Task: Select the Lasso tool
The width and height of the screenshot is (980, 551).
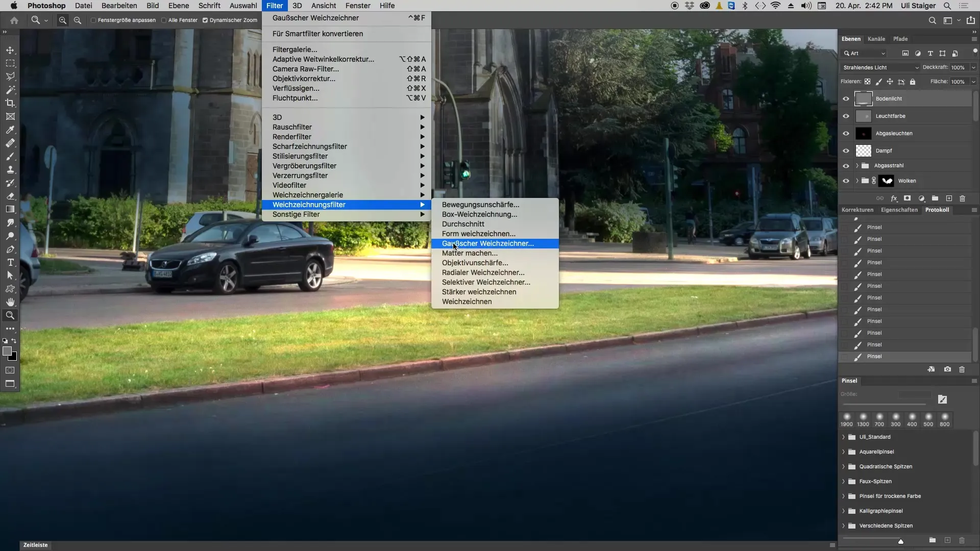Action: tap(10, 77)
